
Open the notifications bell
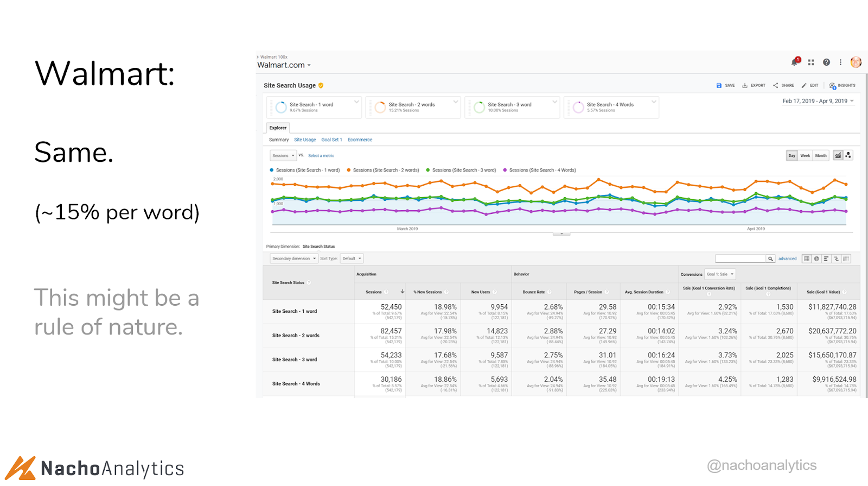[x=795, y=62]
